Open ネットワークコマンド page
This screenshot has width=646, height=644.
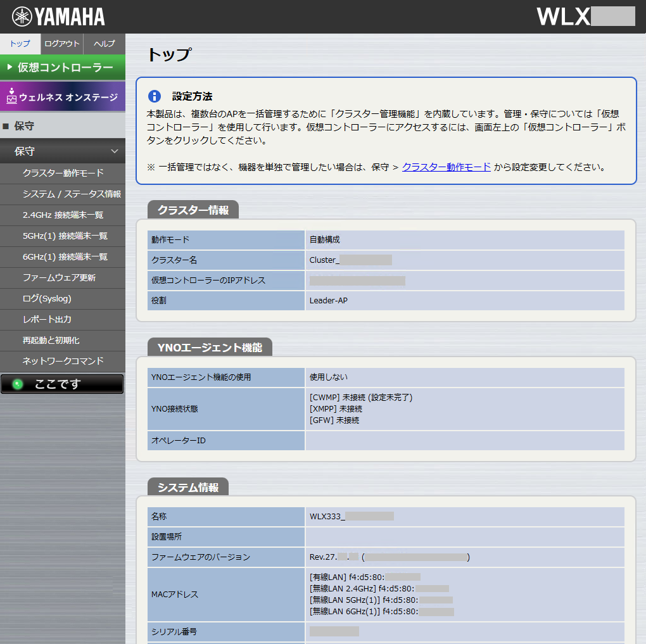click(x=63, y=362)
